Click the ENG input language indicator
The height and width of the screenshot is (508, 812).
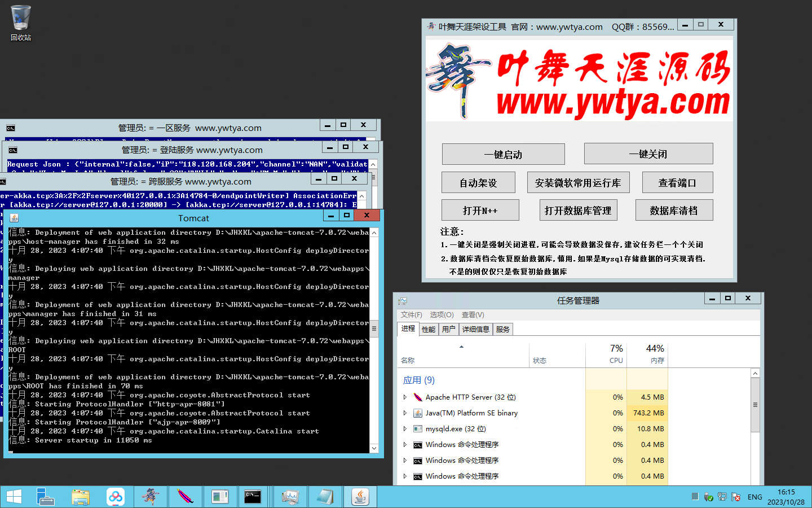tap(754, 497)
